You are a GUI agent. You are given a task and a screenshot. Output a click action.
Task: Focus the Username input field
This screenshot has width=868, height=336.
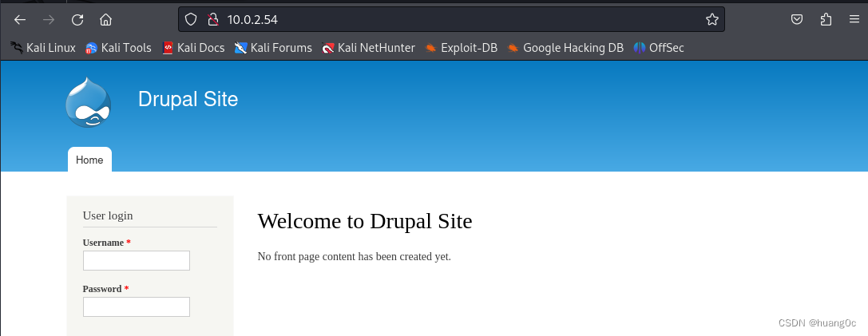point(137,261)
